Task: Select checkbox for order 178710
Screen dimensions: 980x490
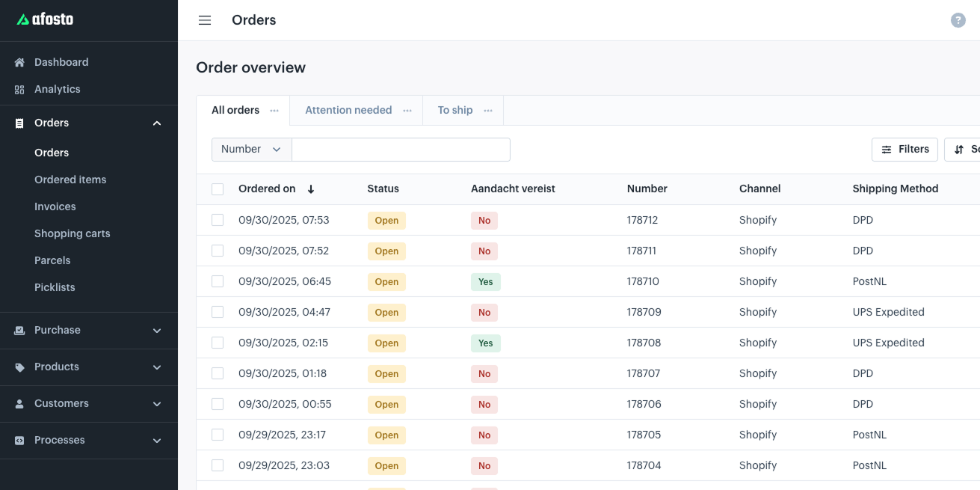Action: tap(218, 281)
